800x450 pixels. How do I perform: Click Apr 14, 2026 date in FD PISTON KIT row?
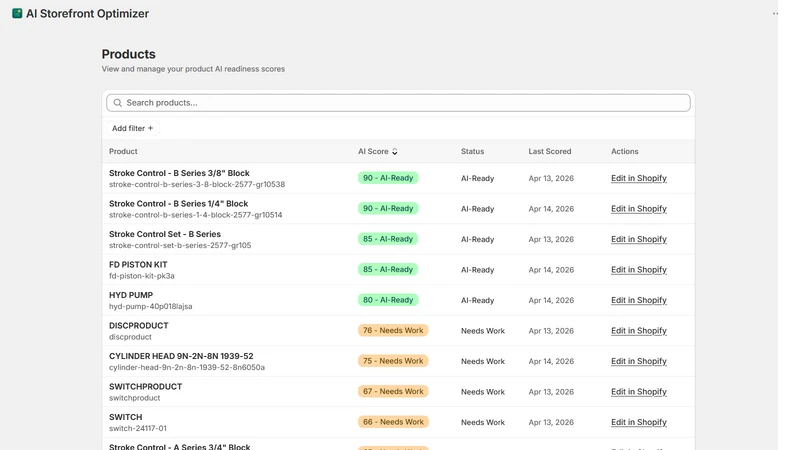551,270
